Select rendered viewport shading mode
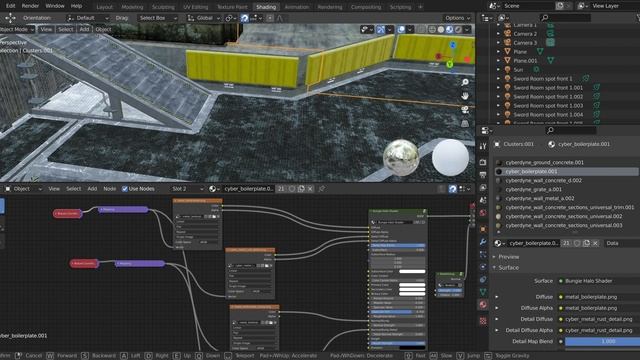 point(458,29)
